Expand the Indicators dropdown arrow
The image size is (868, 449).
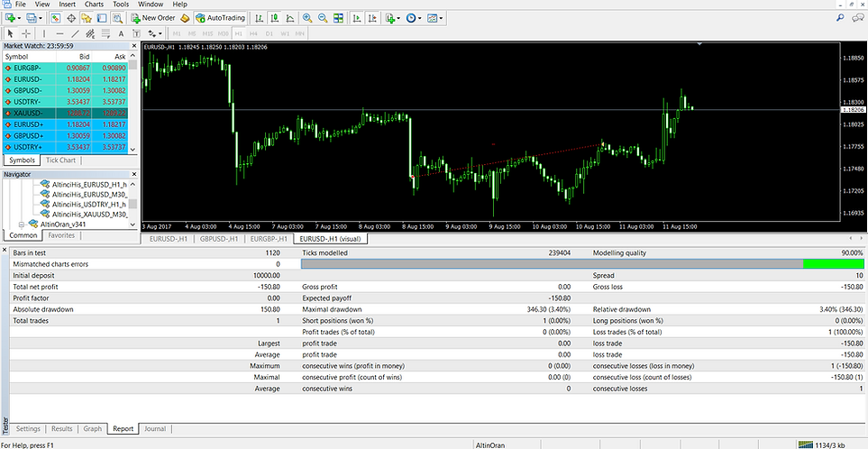pos(399,18)
